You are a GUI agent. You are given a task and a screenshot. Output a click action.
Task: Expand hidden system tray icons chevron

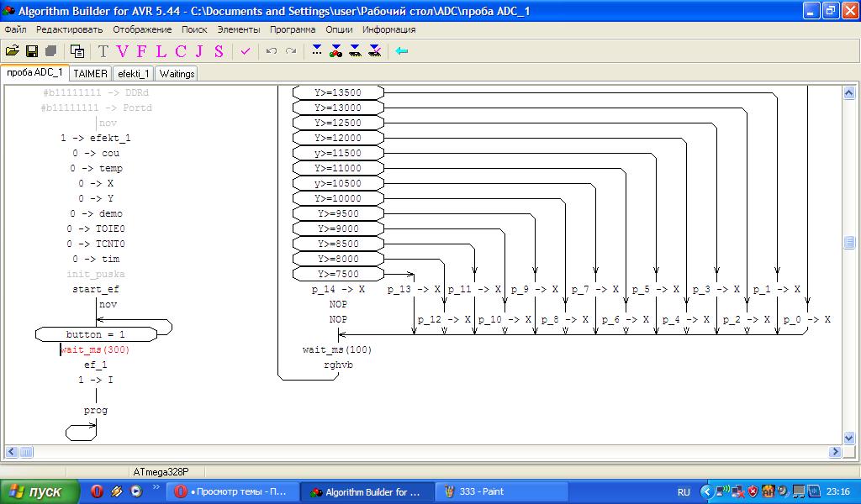(706, 491)
